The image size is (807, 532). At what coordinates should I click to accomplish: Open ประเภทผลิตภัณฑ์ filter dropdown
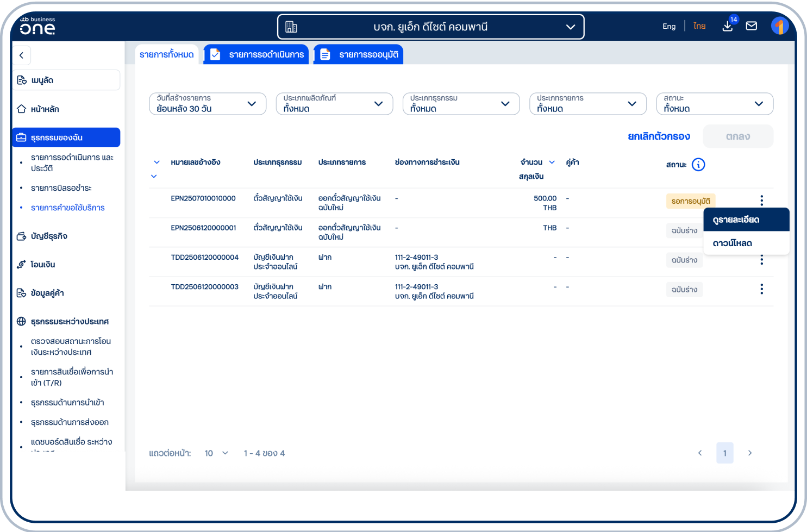[334, 104]
